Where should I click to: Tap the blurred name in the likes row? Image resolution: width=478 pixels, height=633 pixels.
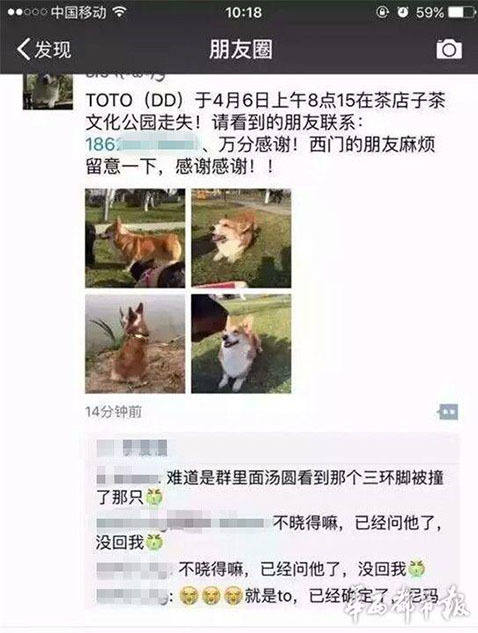tap(132, 448)
